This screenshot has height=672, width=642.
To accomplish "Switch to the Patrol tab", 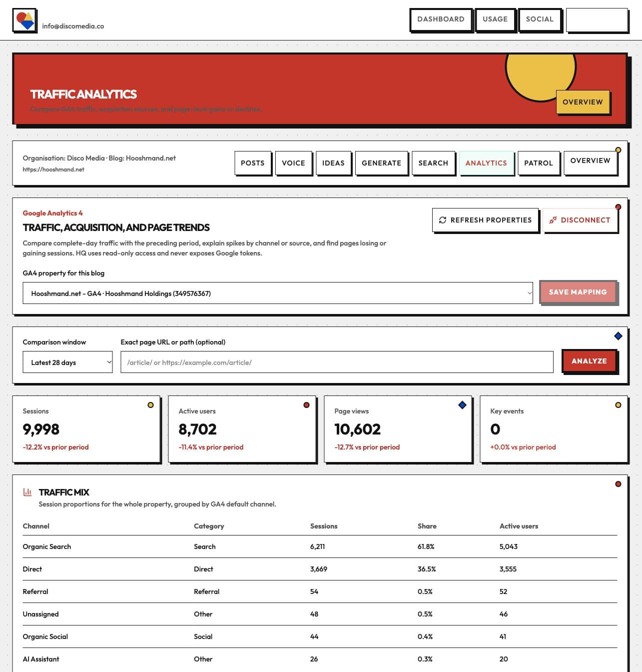I will point(539,163).
